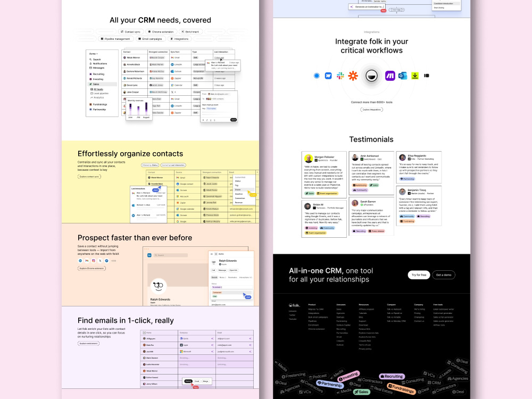Click the "Testimonials" heading
Viewport: 532px width, 399px height.
[x=371, y=139]
